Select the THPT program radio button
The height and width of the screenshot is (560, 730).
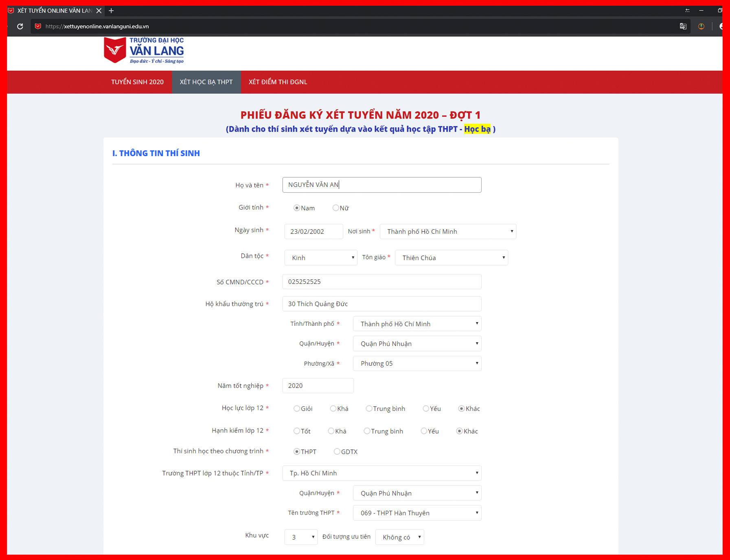(x=297, y=451)
